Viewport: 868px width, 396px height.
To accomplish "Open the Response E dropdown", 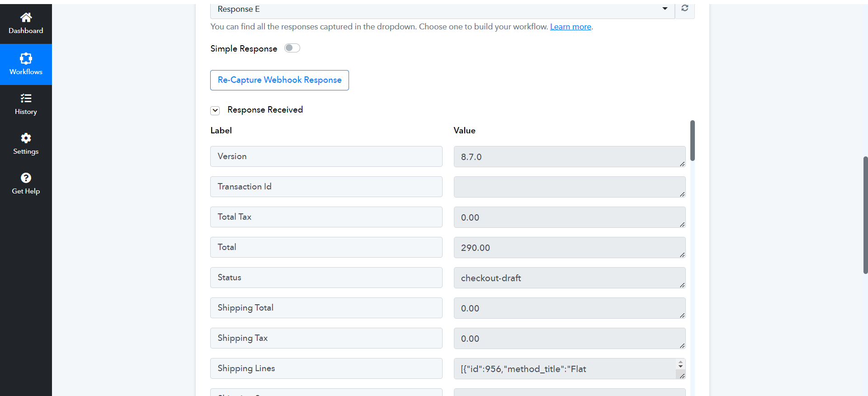I will tap(443, 9).
